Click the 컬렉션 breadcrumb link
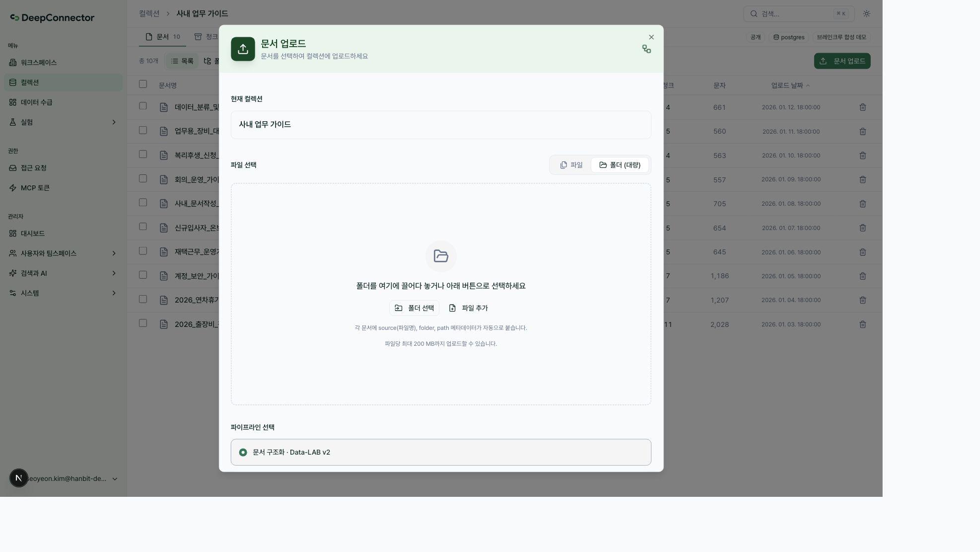 (x=149, y=14)
